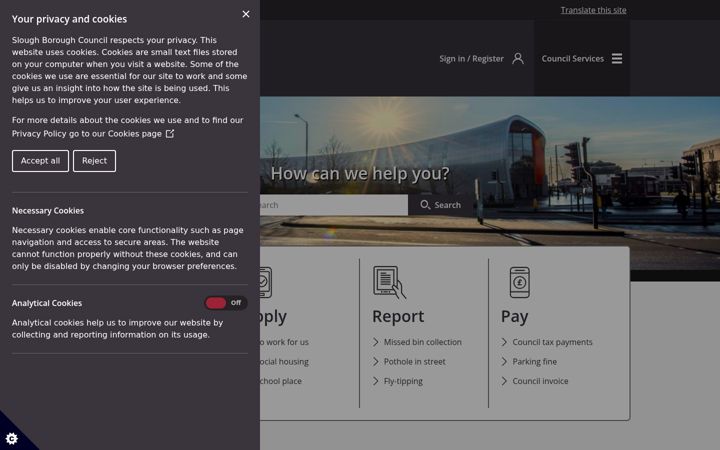Open the Cookies page link
This screenshot has width=720, height=450.
[135, 134]
